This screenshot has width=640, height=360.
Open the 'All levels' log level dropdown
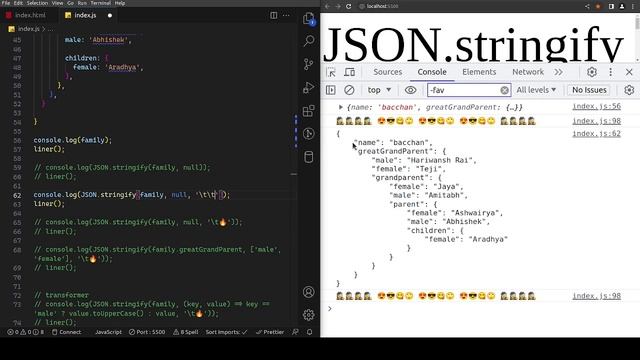536,90
